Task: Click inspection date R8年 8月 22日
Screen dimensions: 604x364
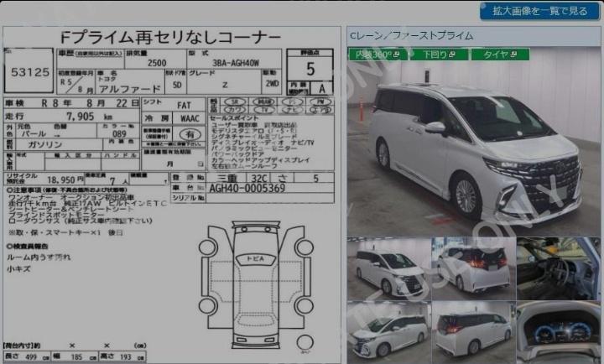Action: pyautogui.click(x=90, y=103)
